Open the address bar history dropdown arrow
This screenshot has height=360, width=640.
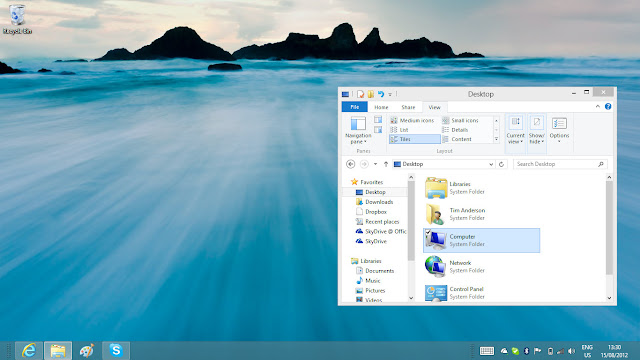pos(491,164)
